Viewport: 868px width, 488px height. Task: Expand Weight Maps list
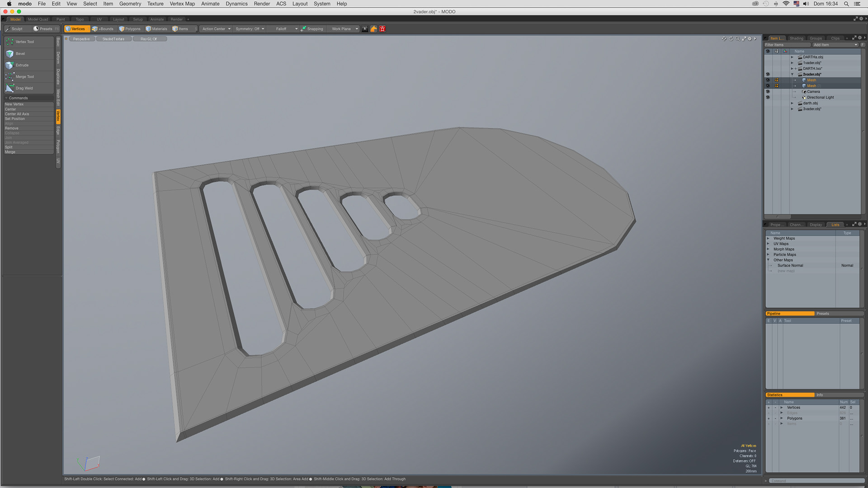768,238
